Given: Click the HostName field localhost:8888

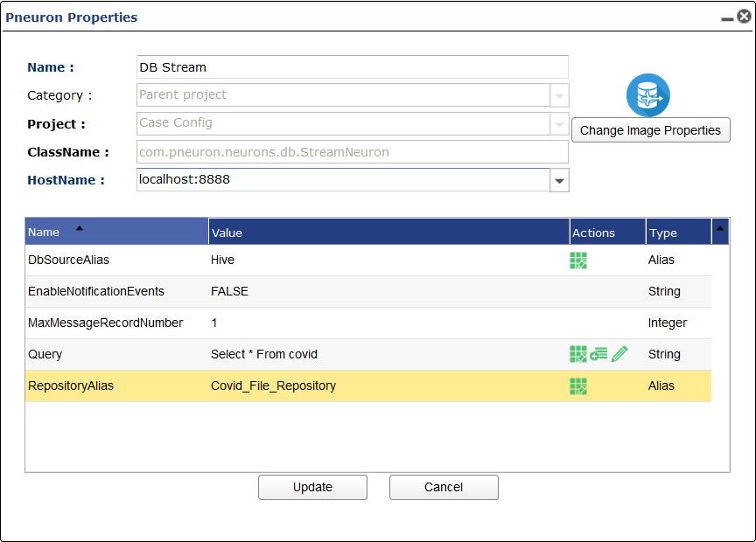Looking at the screenshot, I should 343,180.
